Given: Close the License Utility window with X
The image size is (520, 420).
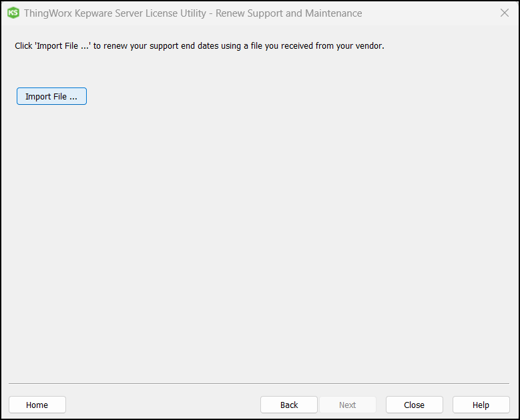Looking at the screenshot, I should tap(505, 13).
